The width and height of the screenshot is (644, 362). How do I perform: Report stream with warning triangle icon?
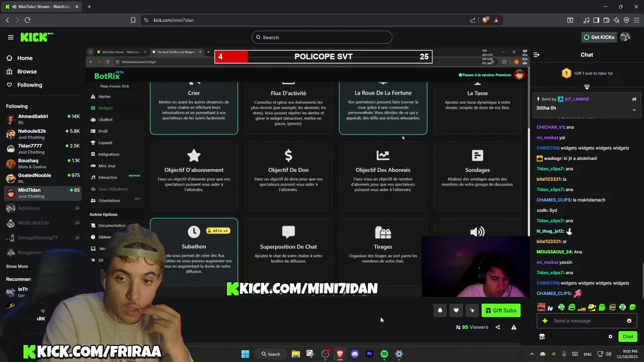[514, 327]
